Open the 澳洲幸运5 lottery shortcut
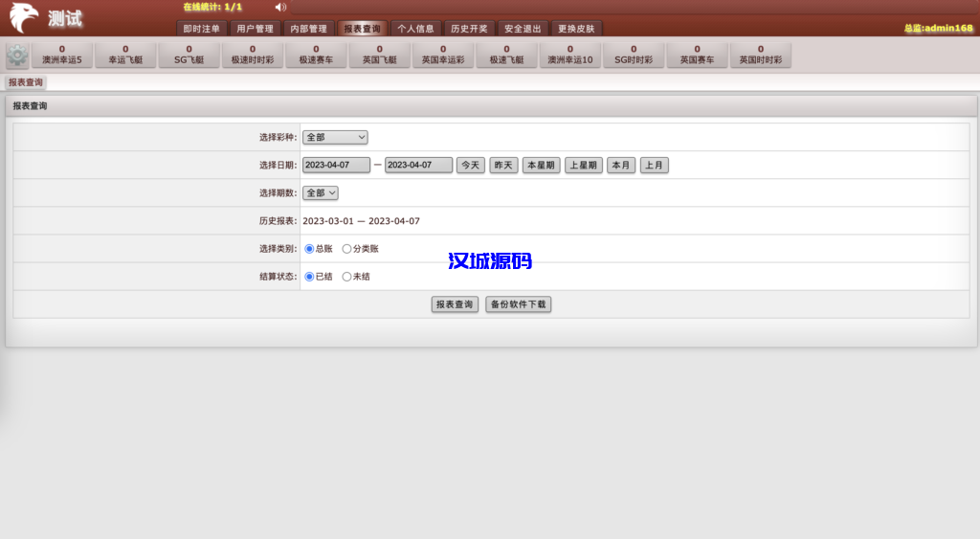This screenshot has width=980, height=539. click(62, 55)
